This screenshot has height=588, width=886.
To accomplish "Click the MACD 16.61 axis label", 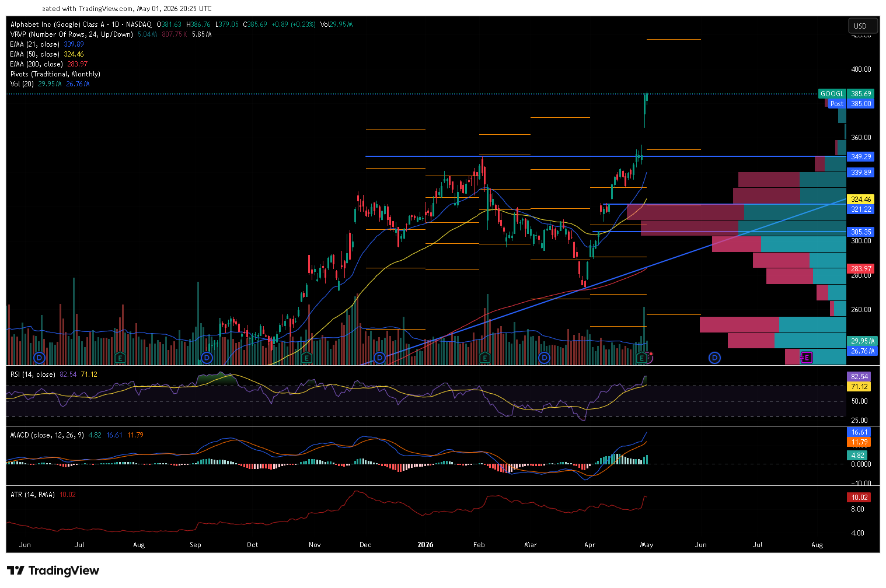I will tap(859, 432).
